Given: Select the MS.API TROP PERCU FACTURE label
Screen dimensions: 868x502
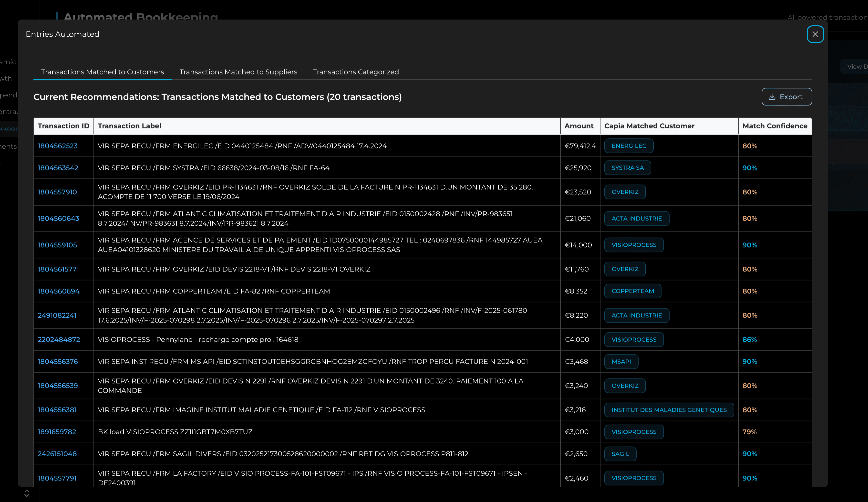Looking at the screenshot, I should (x=313, y=361).
